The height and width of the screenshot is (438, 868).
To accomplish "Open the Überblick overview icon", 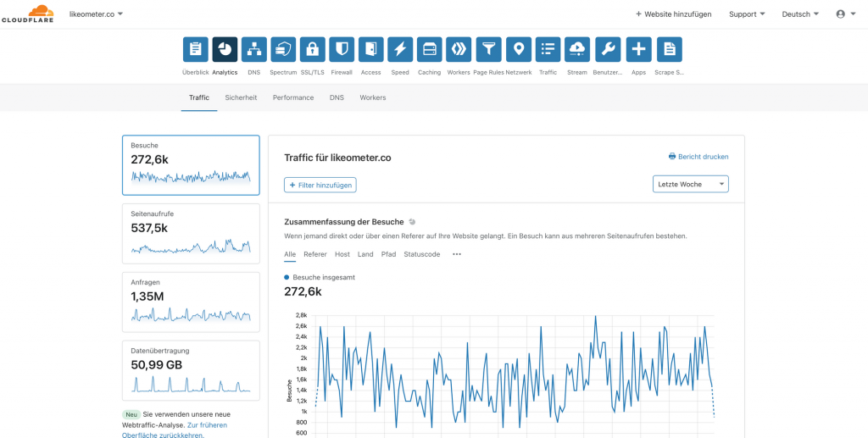I will pyautogui.click(x=196, y=49).
